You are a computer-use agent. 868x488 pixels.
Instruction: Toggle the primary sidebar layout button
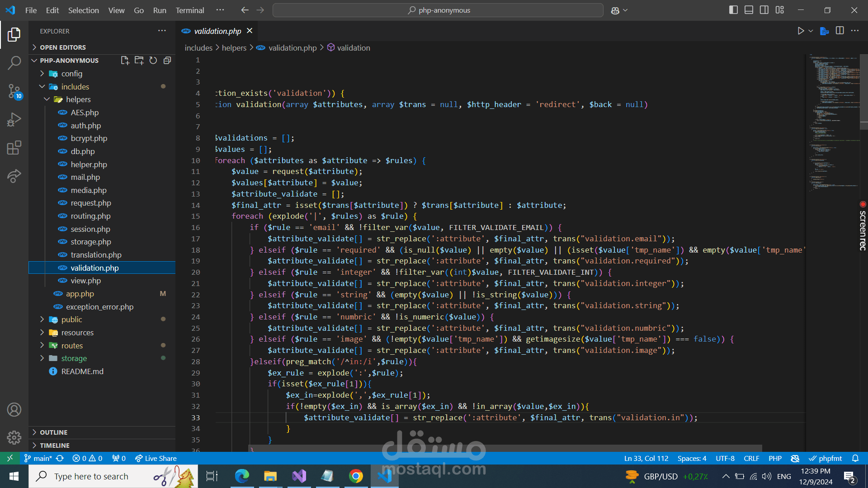(733, 10)
